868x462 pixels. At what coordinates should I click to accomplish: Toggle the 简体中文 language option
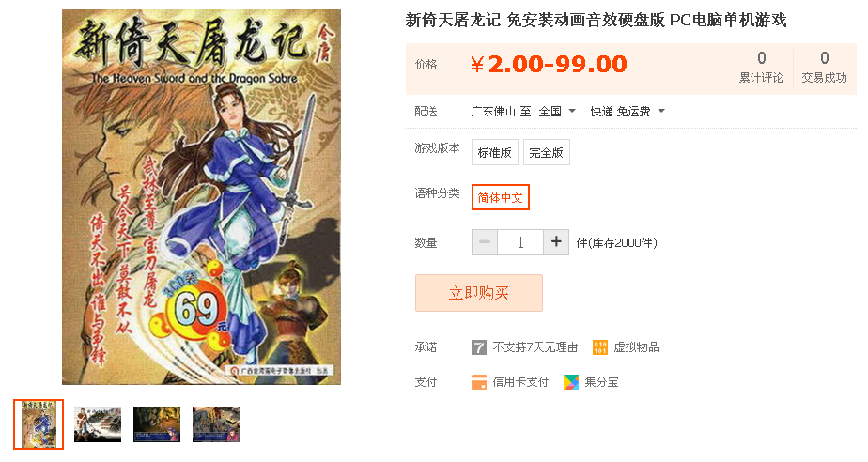[501, 197]
